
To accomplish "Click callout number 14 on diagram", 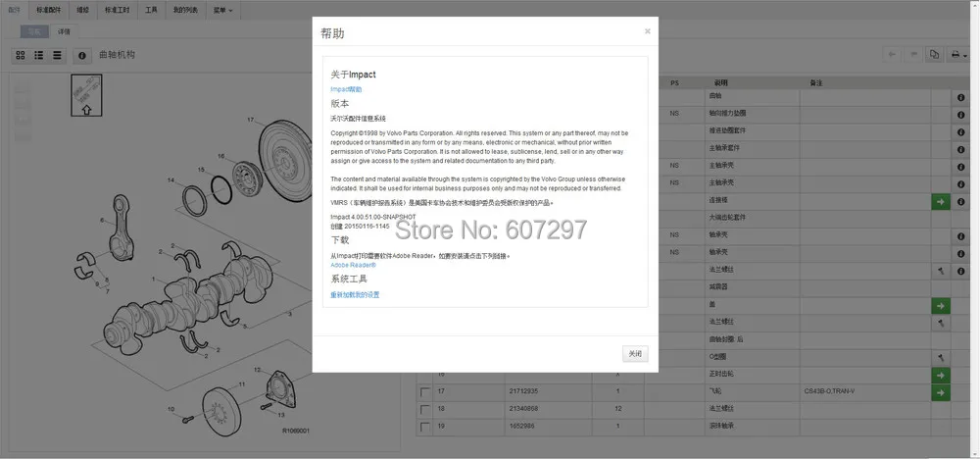I will [171, 180].
